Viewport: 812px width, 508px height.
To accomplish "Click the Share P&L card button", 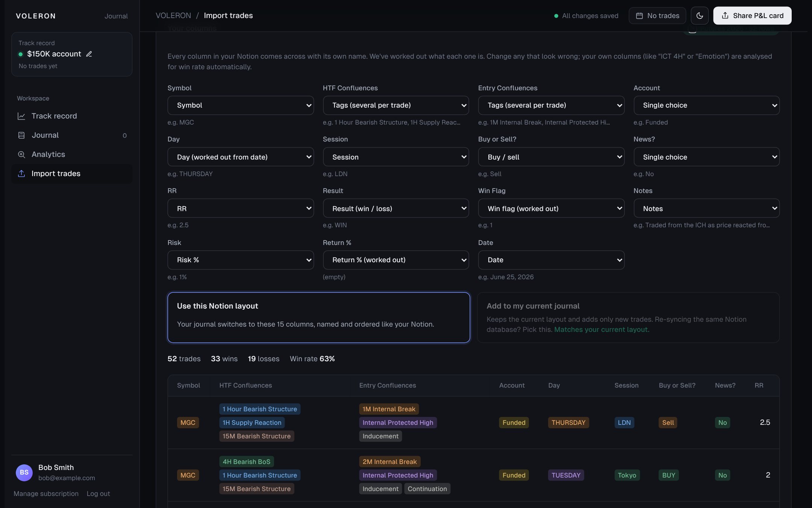I will pos(752,16).
